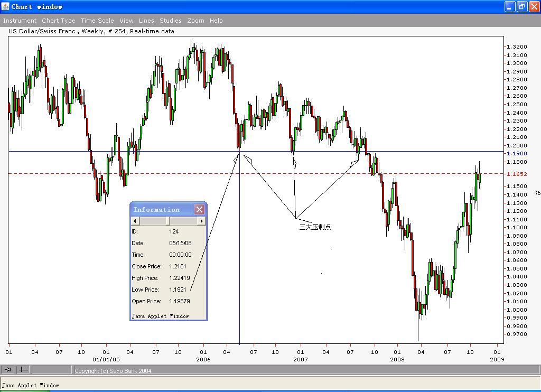The height and width of the screenshot is (392, 541).
Task: Click the 2006 year axis label
Action: tap(203, 359)
